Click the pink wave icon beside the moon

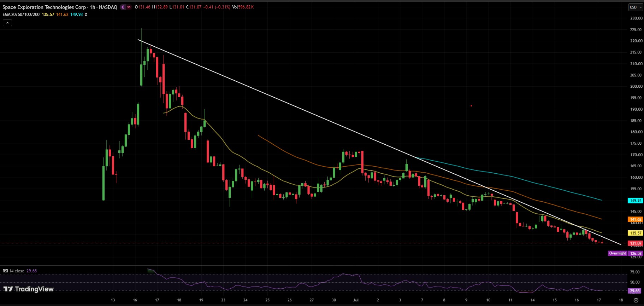pos(129,7)
